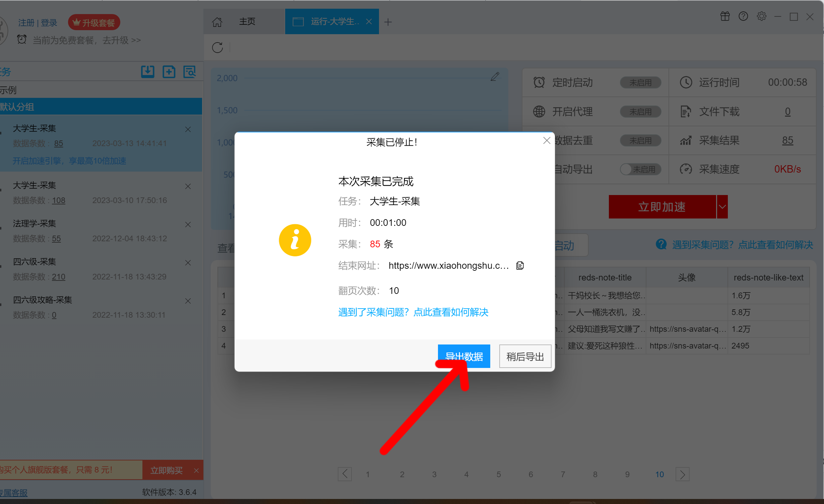The height and width of the screenshot is (504, 824).
Task: Open the settings gear icon
Action: (x=761, y=16)
